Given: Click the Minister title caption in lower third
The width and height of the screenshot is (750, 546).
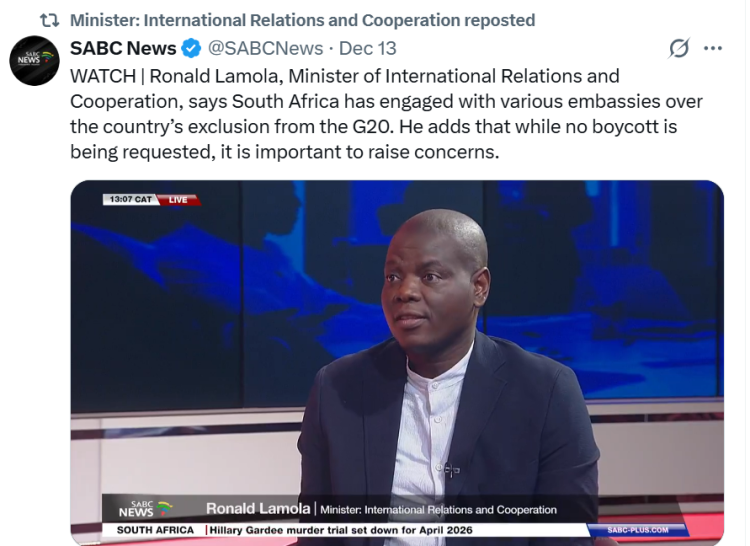Looking at the screenshot, I should (438, 510).
